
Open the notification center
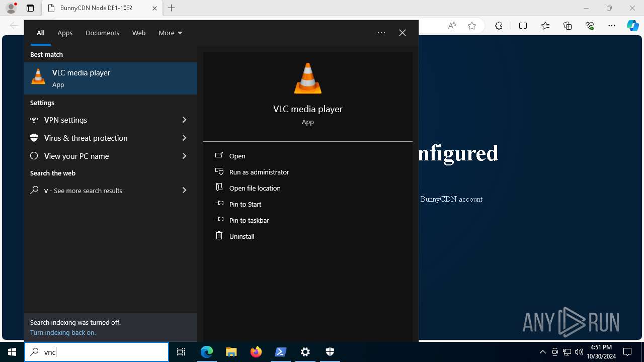coord(627,352)
